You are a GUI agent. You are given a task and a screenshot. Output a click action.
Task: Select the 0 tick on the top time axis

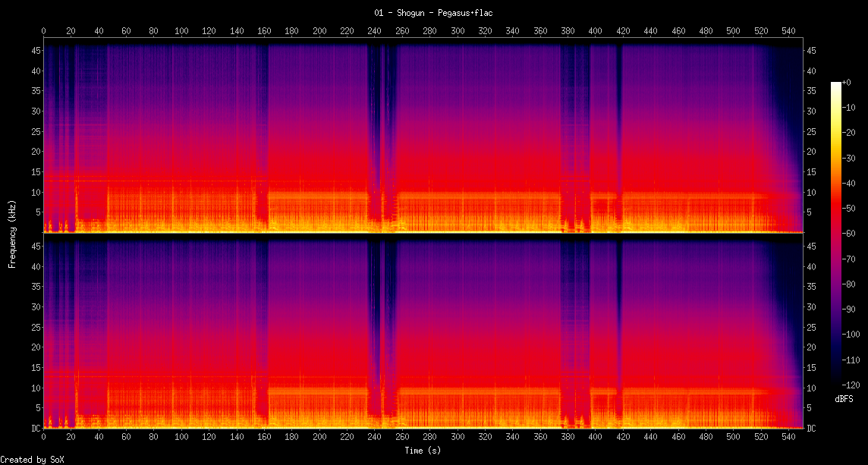[44, 31]
